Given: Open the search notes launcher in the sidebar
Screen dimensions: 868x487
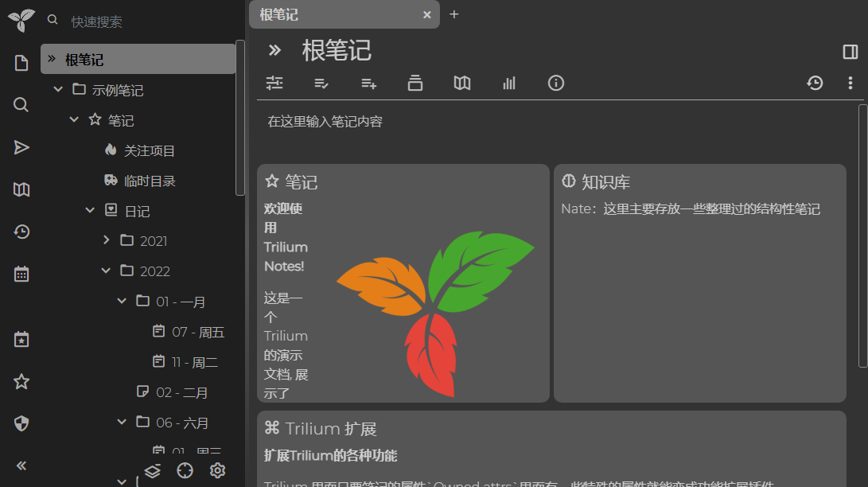Looking at the screenshot, I should pyautogui.click(x=21, y=104).
